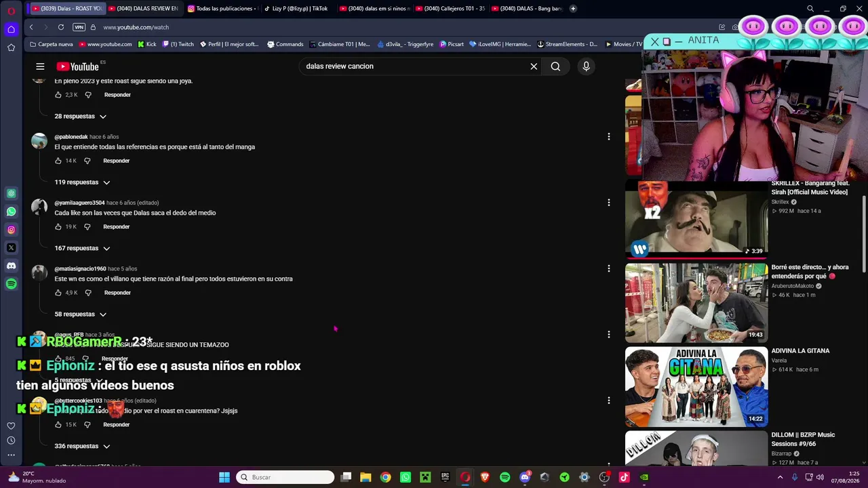
Task: Dislike the comment by @pablonedak
Action: (87, 161)
